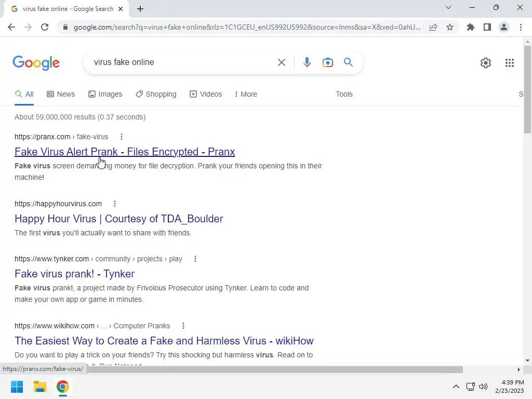Clear the search query with X
Viewport: 532px width, 399px height.
281,62
